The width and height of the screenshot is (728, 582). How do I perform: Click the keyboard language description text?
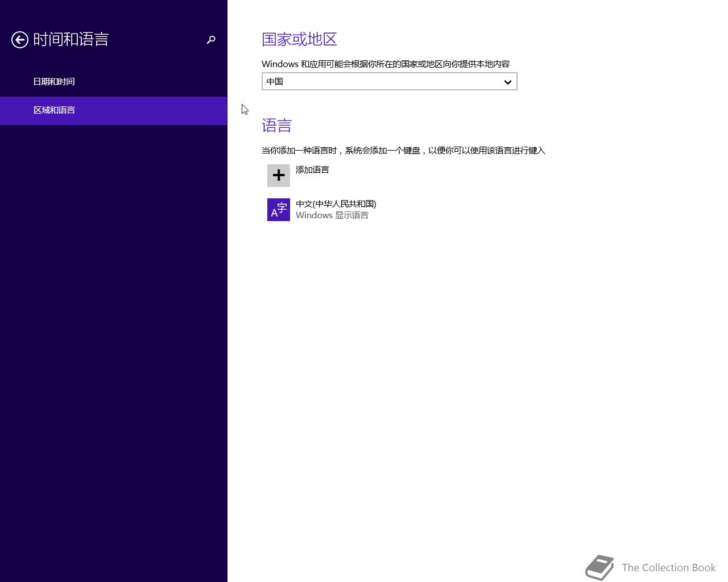pyautogui.click(x=403, y=151)
